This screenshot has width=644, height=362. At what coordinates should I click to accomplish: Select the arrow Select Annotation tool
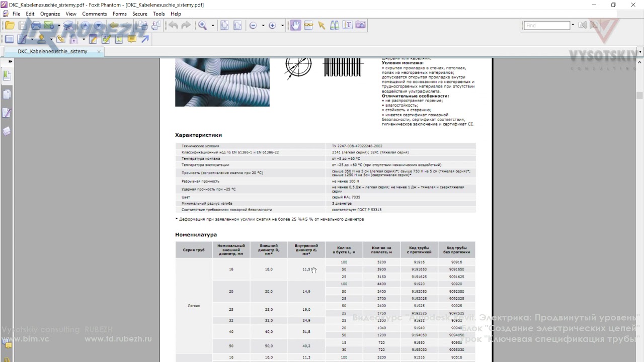(321, 26)
